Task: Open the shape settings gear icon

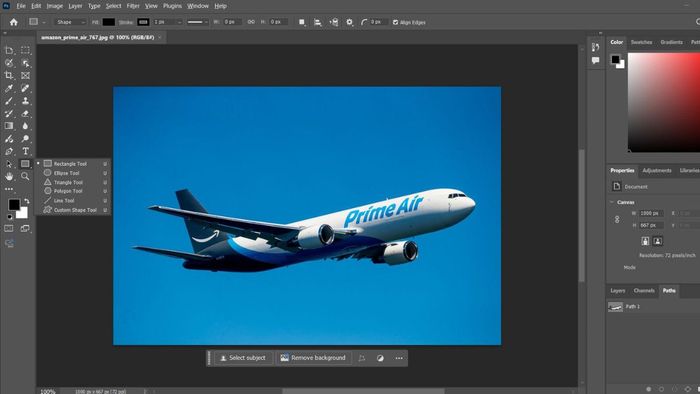Action: pos(349,22)
